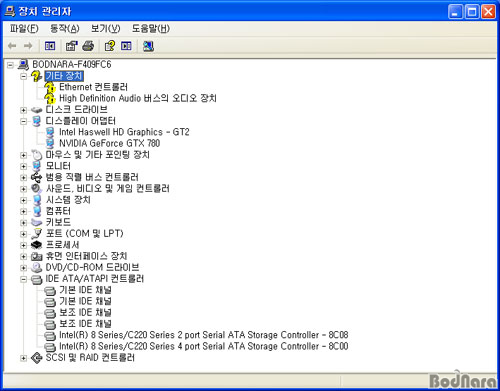
Task: Select the BODNARA-F409FC6 root computer node
Action: [x=72, y=64]
